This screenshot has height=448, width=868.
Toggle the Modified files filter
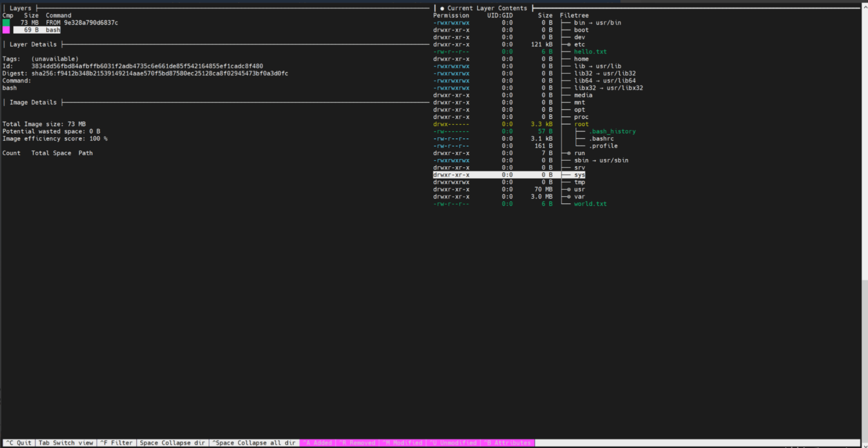point(402,443)
